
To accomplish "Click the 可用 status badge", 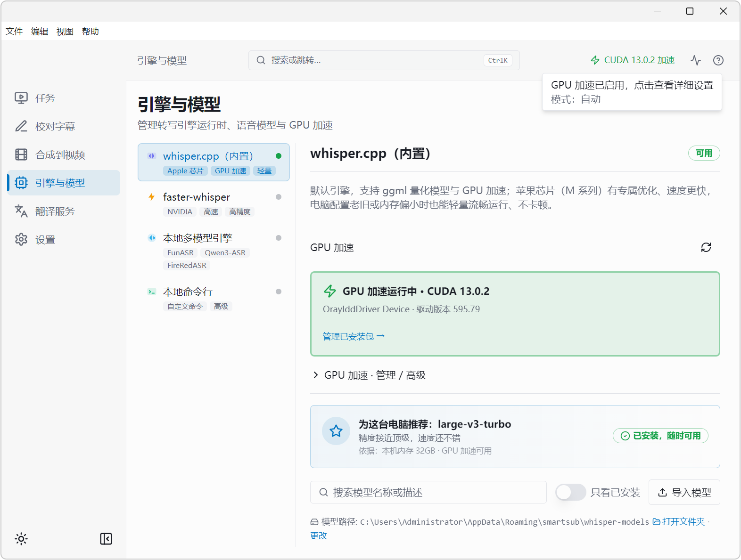I will 704,153.
